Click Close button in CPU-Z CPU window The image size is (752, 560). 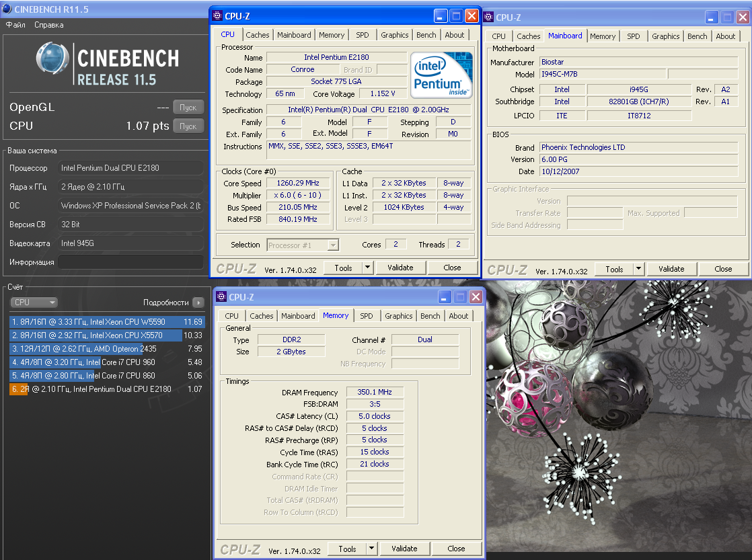[x=452, y=268]
